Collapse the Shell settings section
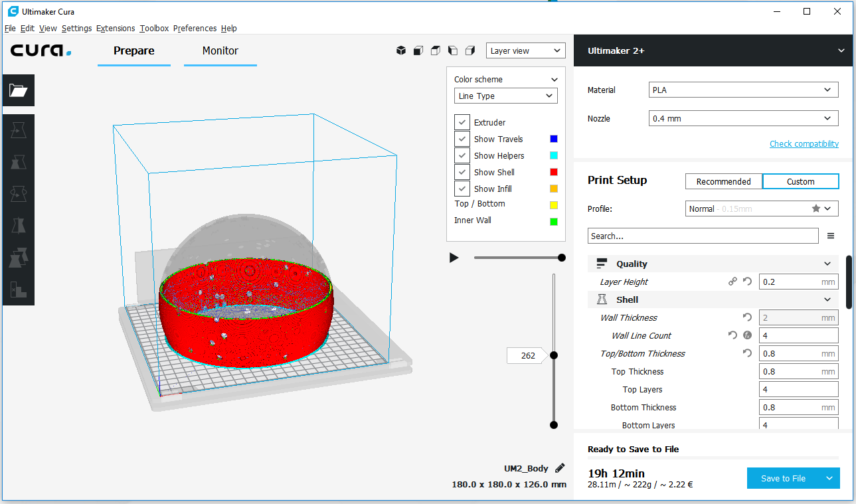 point(827,299)
